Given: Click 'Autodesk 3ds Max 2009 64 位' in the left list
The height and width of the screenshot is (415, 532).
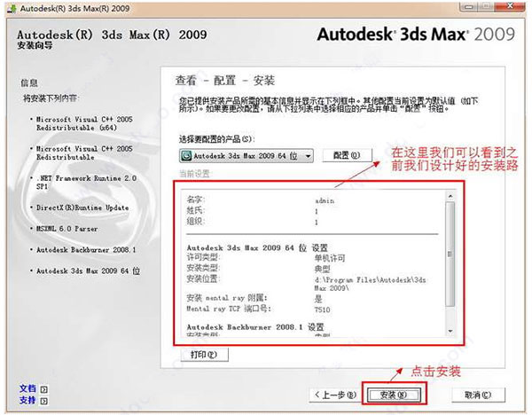Looking at the screenshot, I should [x=88, y=270].
